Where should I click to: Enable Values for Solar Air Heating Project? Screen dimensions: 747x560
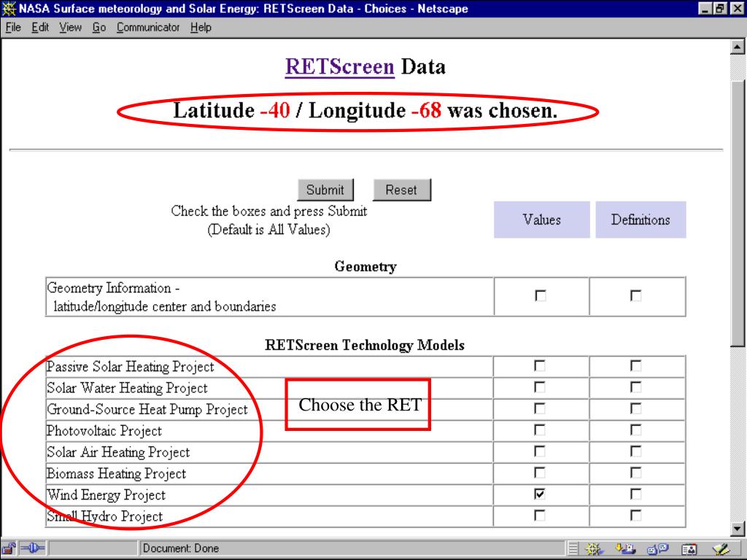point(539,451)
